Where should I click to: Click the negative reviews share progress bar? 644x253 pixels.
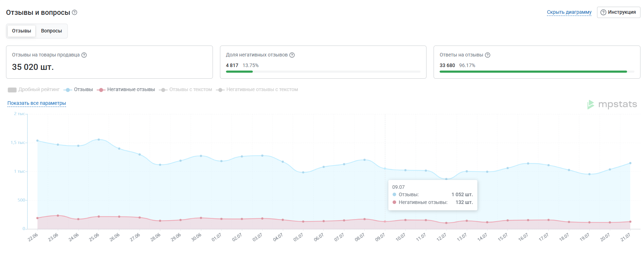tap(323, 72)
